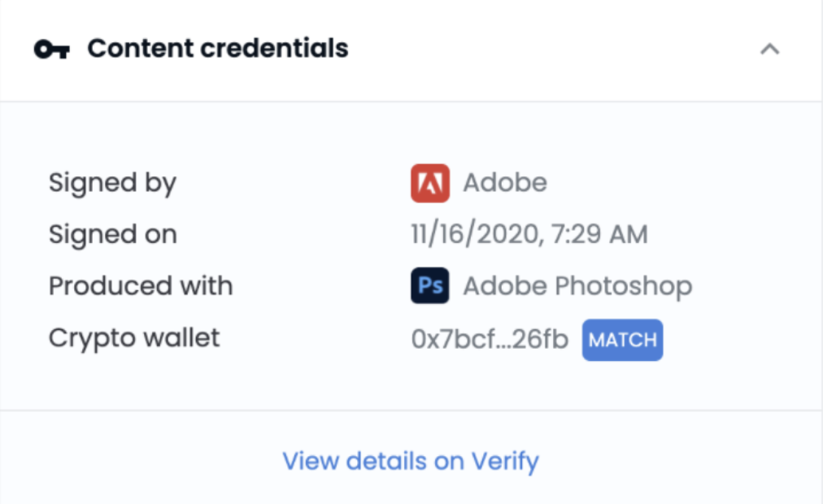The image size is (823, 504).
Task: Click the Signed on label
Action: [x=113, y=235]
